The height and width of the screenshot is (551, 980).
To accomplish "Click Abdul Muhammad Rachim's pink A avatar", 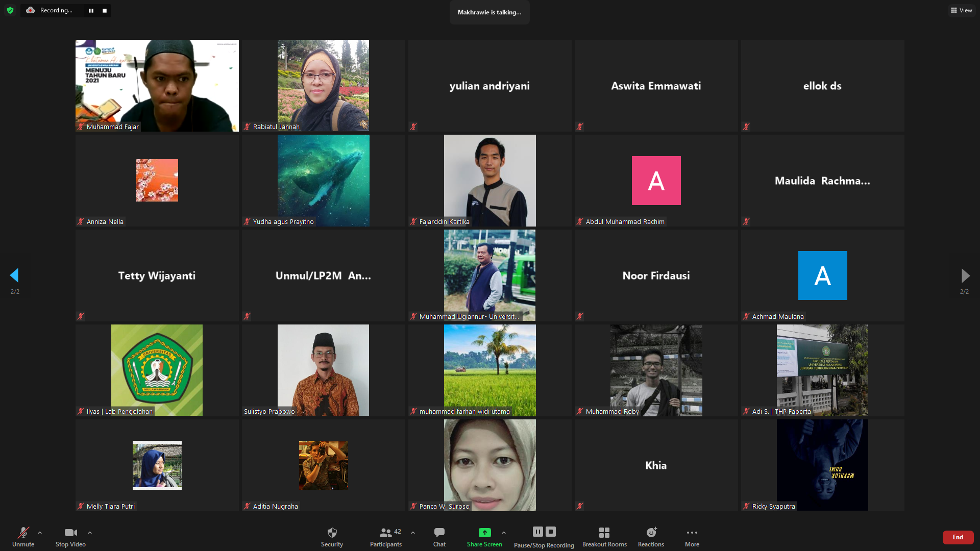I will [x=656, y=181].
